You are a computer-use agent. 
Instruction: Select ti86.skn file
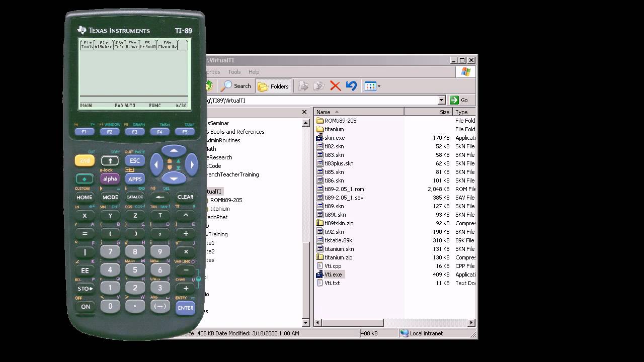[330, 180]
